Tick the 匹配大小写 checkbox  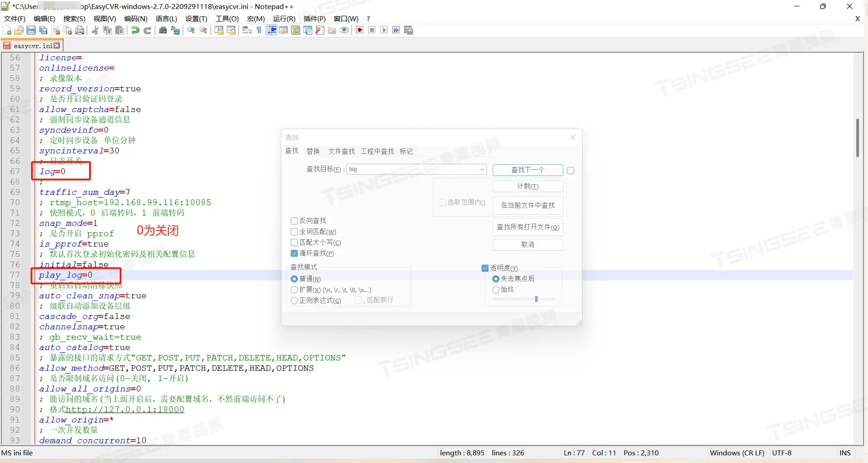(294, 243)
